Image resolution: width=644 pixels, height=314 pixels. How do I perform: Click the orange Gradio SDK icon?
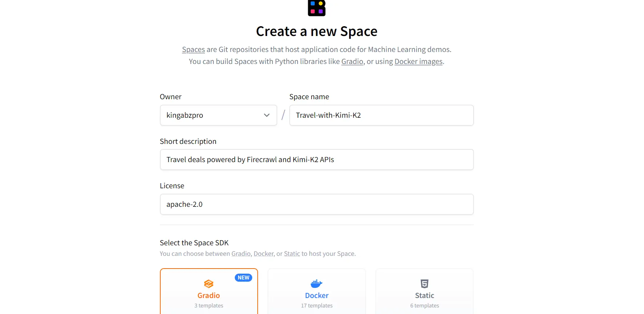[209, 284]
